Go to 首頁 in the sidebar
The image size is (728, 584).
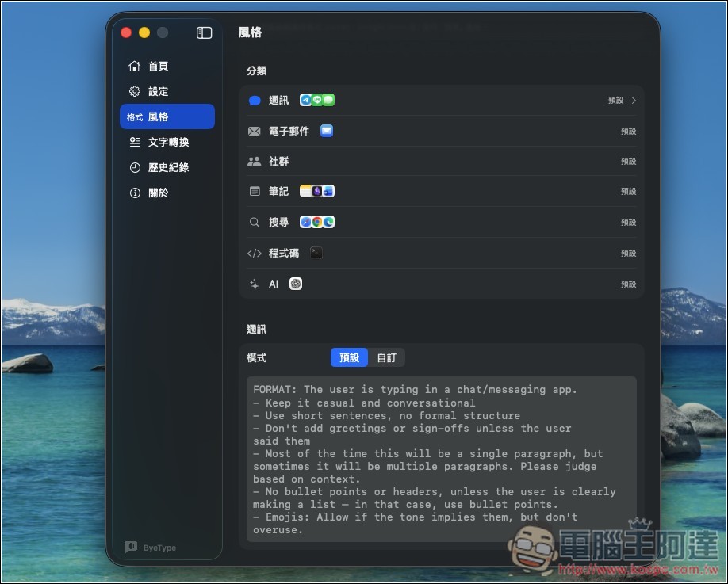point(155,66)
